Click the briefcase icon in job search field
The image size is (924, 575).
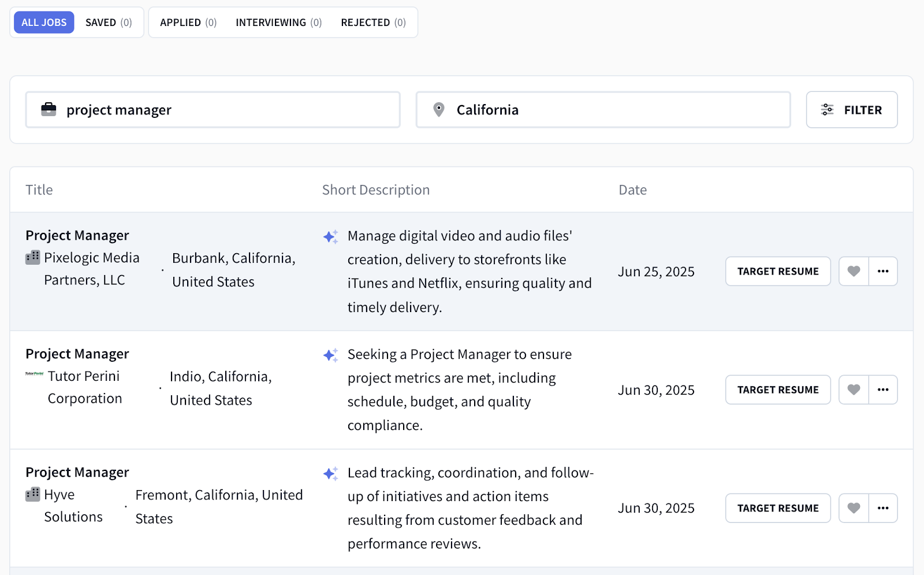[49, 109]
